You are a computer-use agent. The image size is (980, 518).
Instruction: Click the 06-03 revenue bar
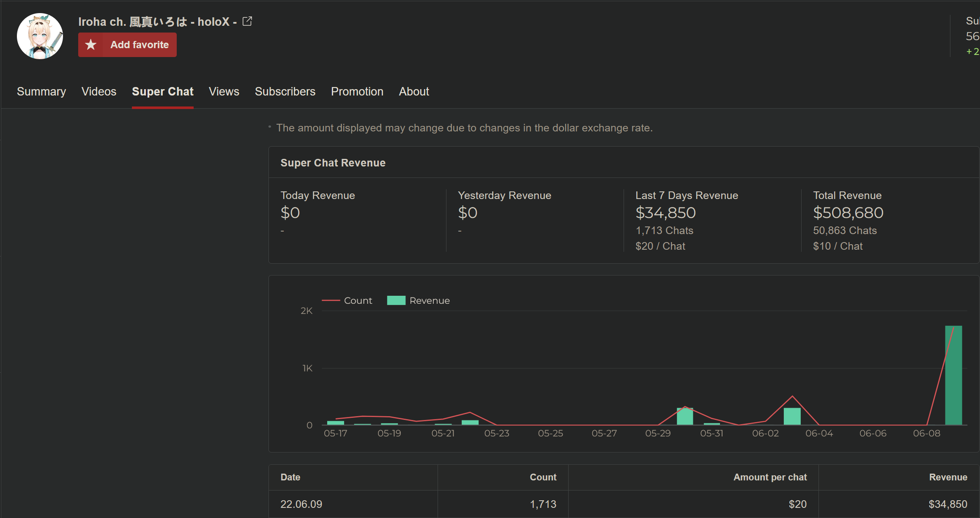tap(792, 417)
